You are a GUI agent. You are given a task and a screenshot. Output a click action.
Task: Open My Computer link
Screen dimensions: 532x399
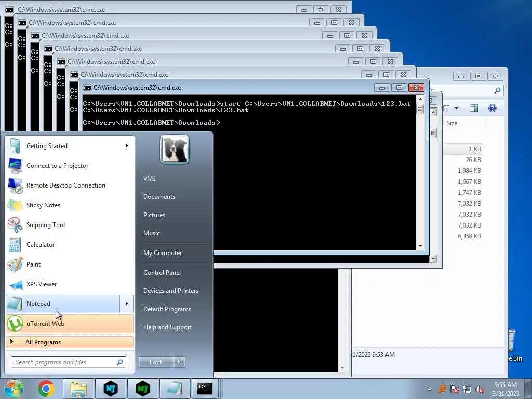(163, 253)
